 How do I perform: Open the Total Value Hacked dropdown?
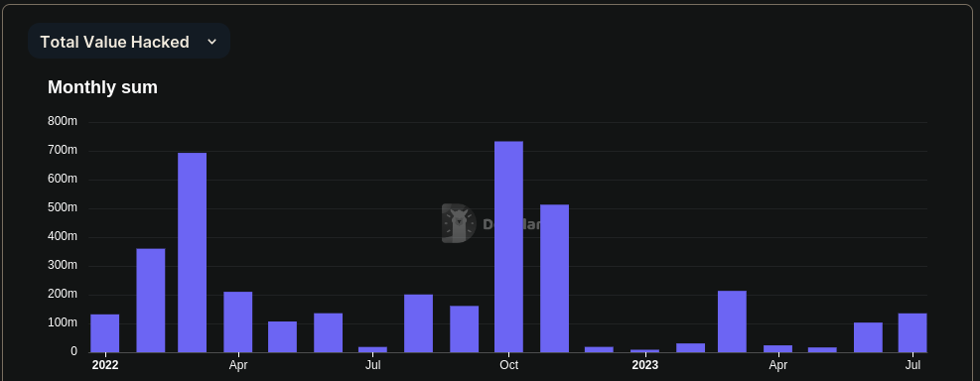129,42
